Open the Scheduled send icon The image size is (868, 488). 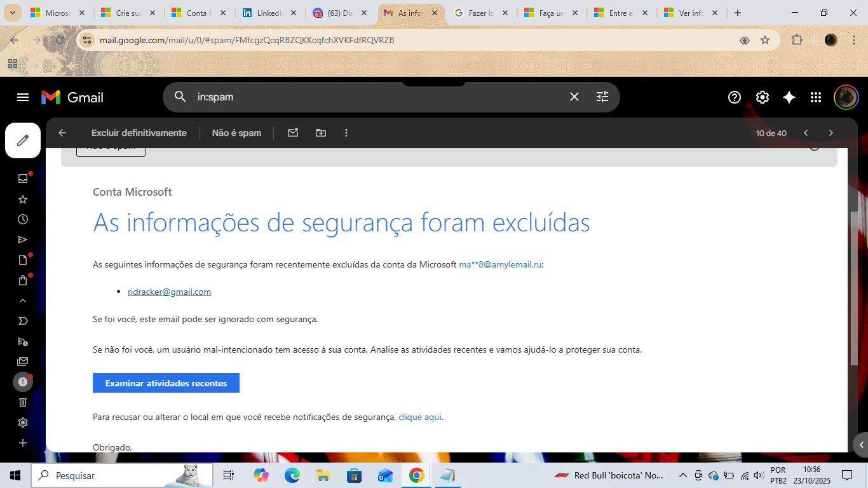click(23, 341)
